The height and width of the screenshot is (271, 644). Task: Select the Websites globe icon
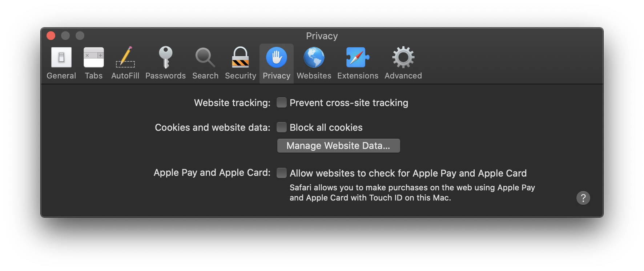click(x=314, y=57)
